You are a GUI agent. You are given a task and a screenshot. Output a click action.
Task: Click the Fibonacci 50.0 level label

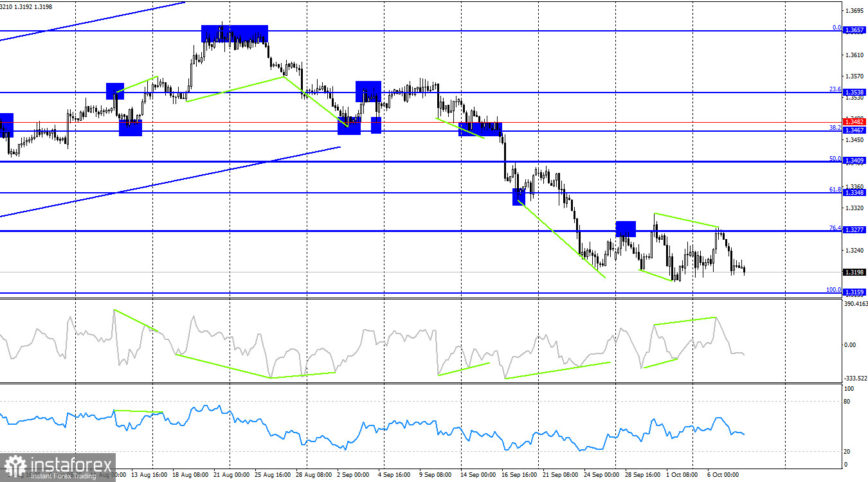[x=835, y=158]
